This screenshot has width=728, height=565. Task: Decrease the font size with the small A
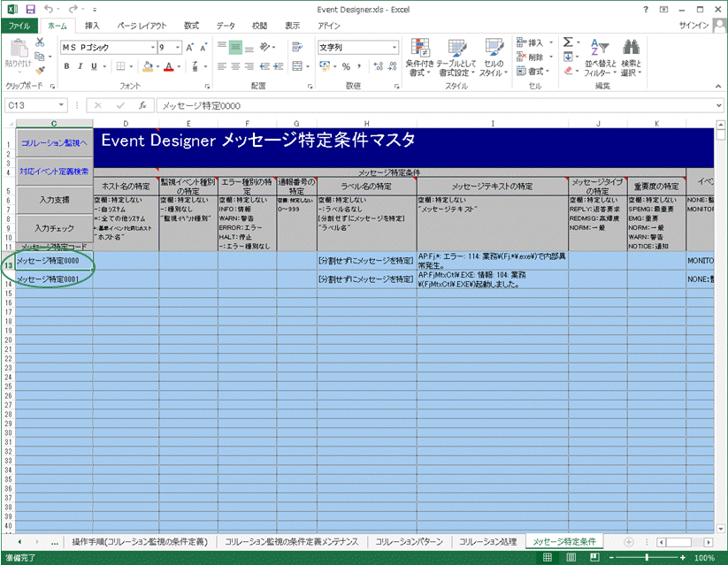(203, 48)
